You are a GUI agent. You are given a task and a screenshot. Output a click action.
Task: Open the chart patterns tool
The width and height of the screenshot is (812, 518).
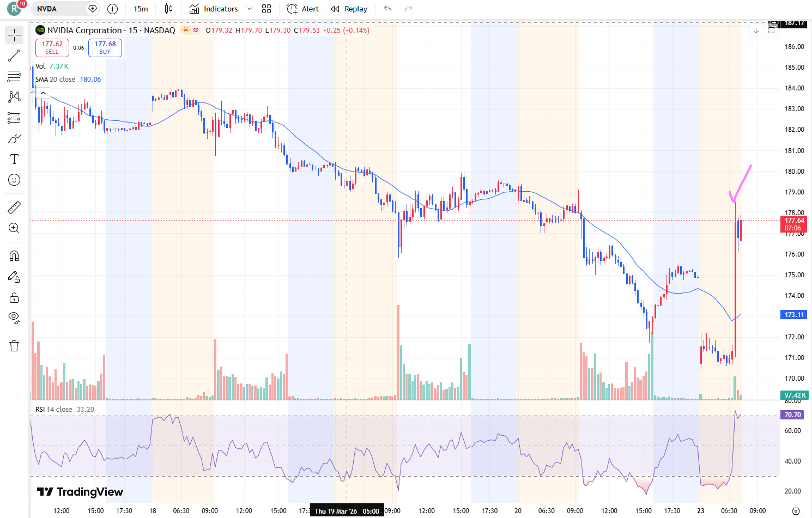(15, 97)
